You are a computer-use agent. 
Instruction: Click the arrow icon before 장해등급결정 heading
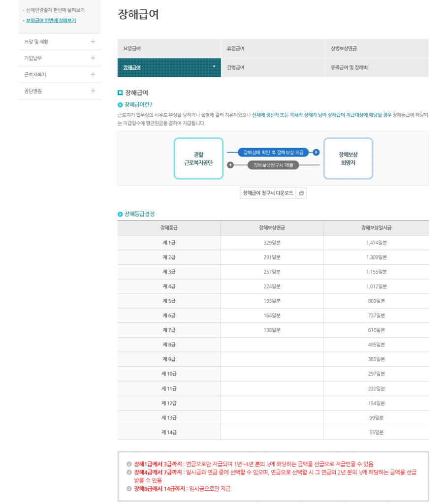click(120, 215)
